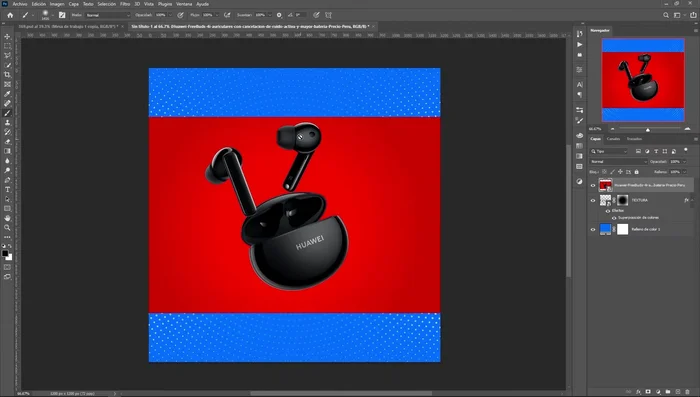Select the Path Selection tool
This screenshot has height=397, width=700.
(7, 199)
